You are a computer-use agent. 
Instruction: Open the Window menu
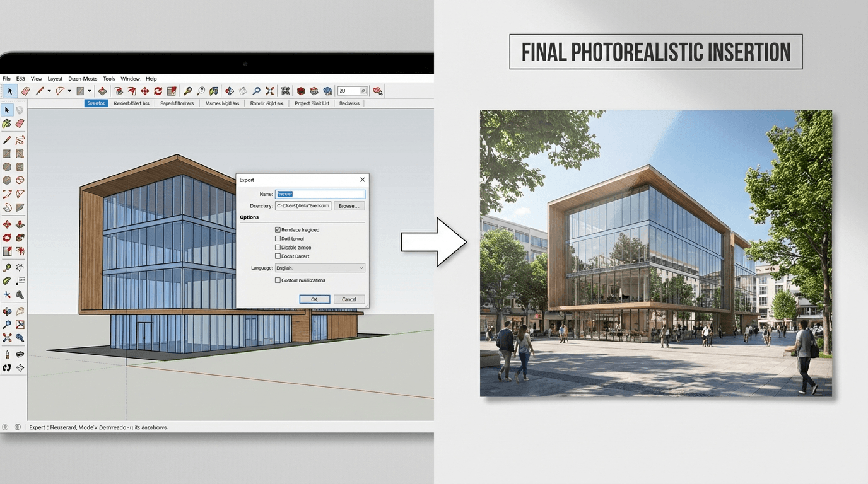(x=130, y=79)
